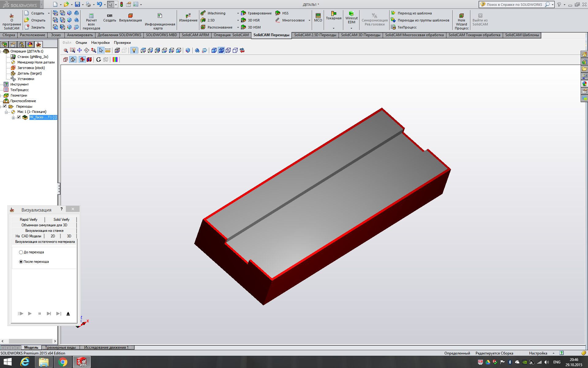Image resolution: width=588 pixels, height=368 pixels.
Task: Select the 'После перехода' radio button
Action: coord(21,262)
